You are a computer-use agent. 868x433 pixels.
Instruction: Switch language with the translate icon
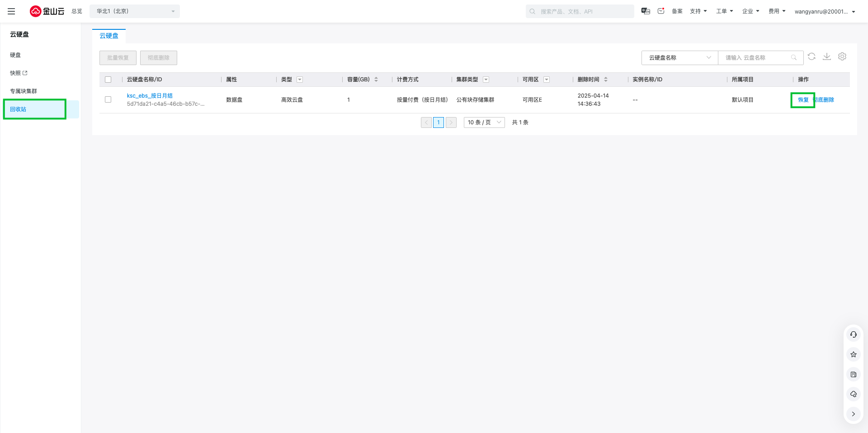[646, 11]
